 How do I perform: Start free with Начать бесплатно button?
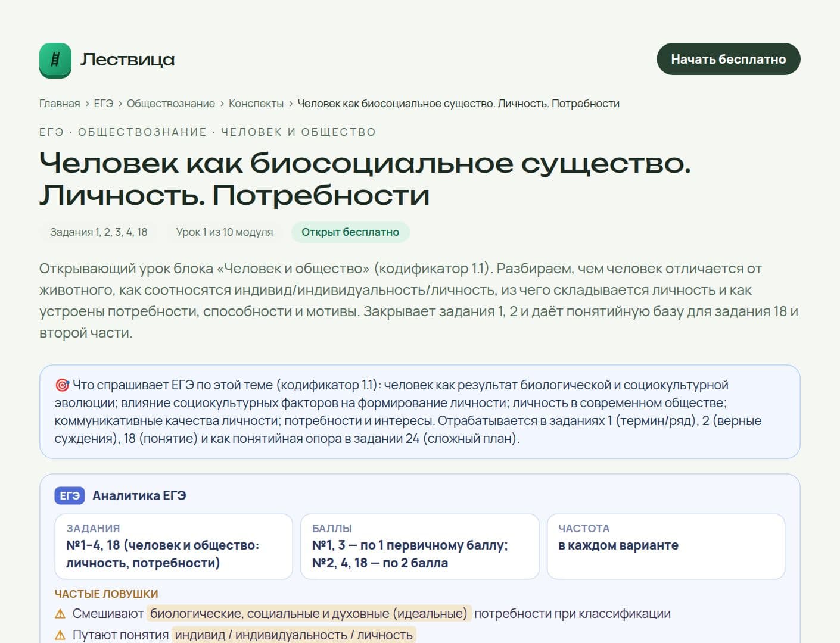pyautogui.click(x=729, y=59)
